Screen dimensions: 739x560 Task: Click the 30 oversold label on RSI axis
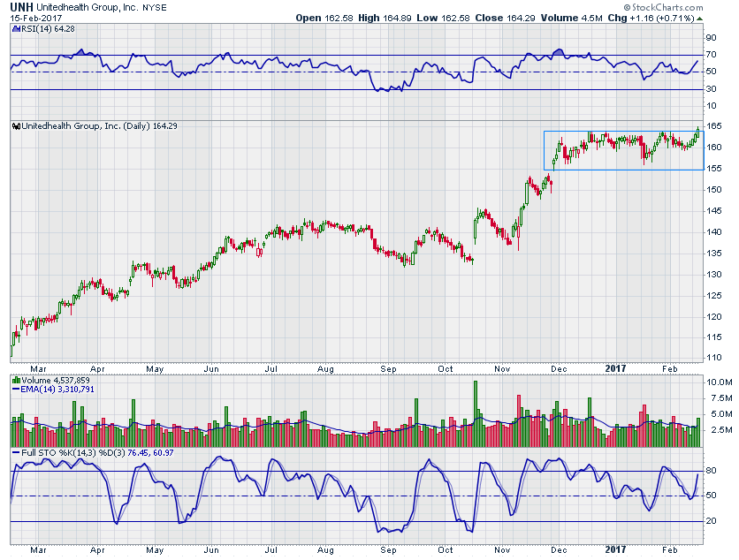[712, 89]
